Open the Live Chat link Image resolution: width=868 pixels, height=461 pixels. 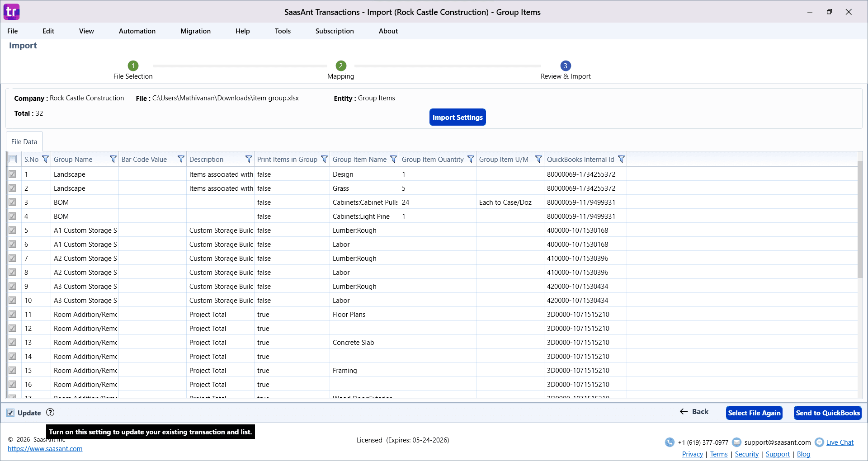(840, 442)
